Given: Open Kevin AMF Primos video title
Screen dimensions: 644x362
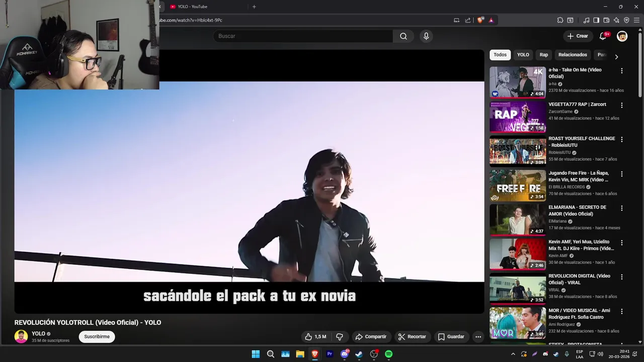Looking at the screenshot, I should (581, 245).
